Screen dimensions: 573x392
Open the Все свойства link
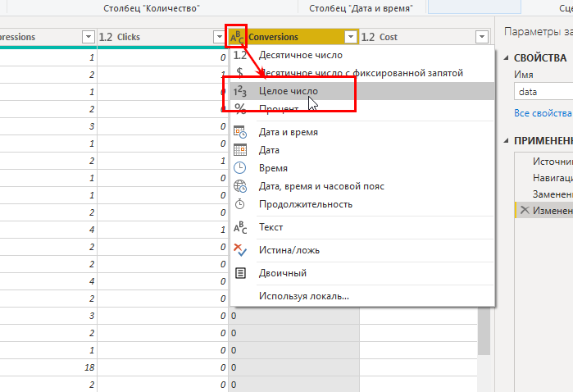point(543,113)
